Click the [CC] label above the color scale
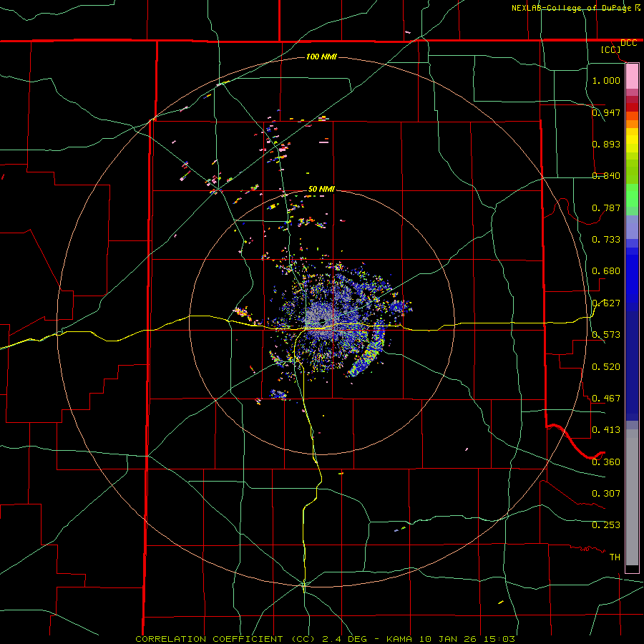The height and width of the screenshot is (644, 644). point(610,49)
